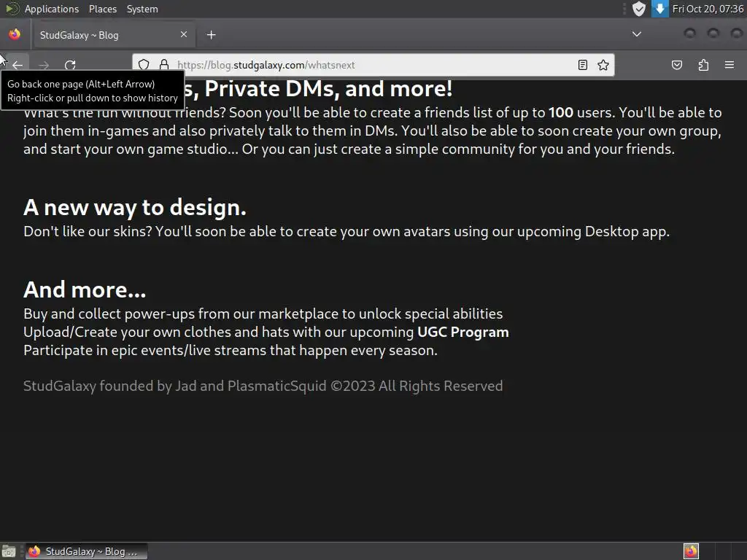Click the bold 'UGC Program' text
This screenshot has width=747, height=560.
pos(463,332)
